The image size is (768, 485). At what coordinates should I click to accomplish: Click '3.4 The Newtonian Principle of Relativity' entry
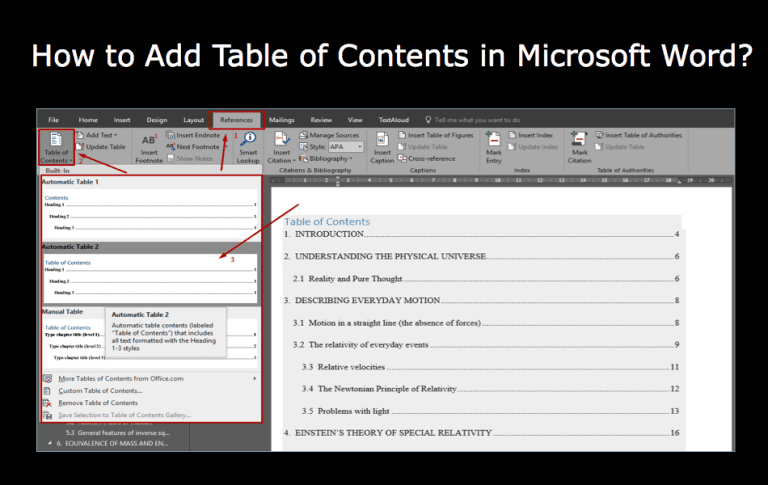click(x=491, y=388)
